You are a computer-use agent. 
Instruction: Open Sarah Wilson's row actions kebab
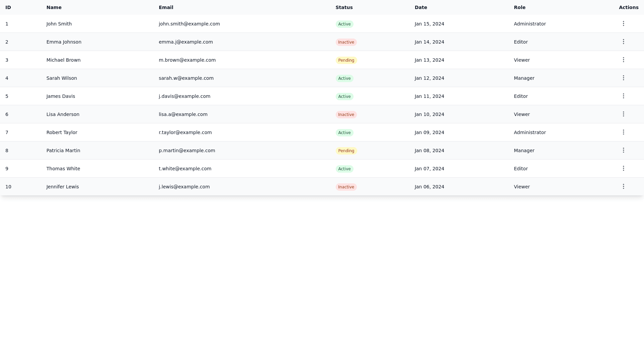pyautogui.click(x=623, y=78)
